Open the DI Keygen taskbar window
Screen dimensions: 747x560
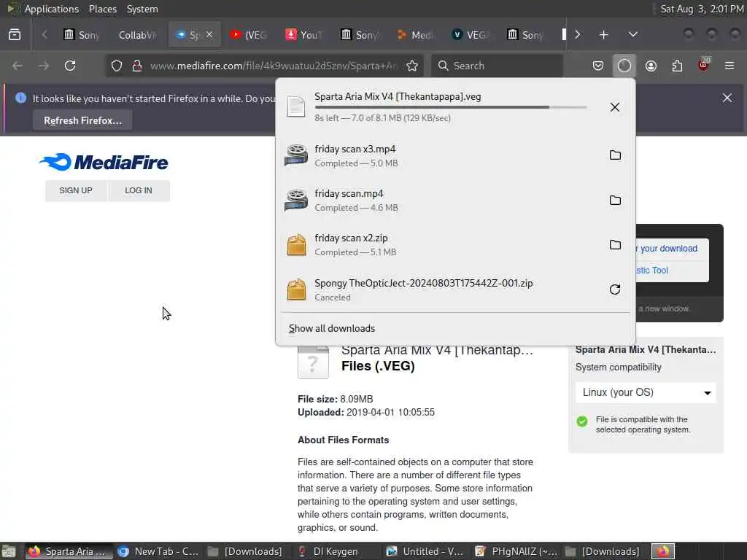pos(336,551)
